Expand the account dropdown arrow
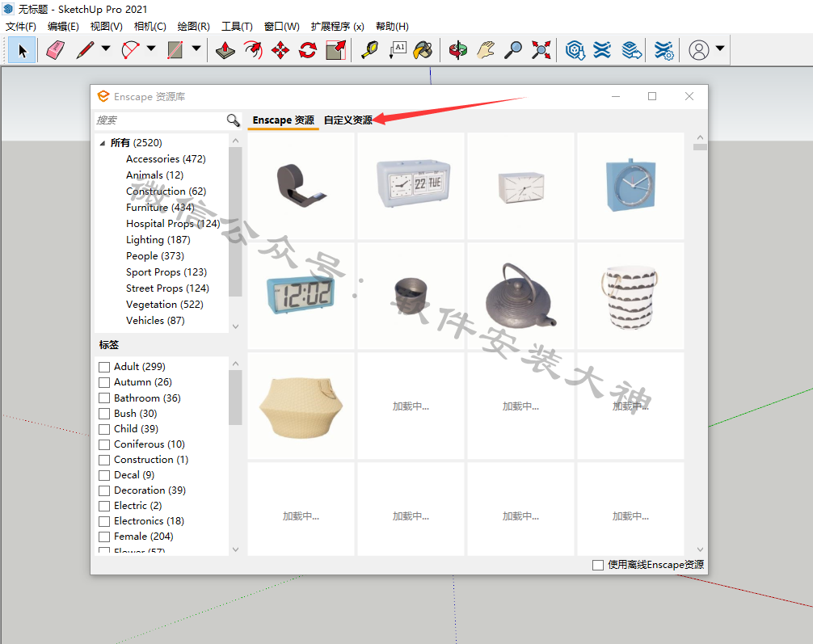Image resolution: width=813 pixels, height=644 pixels. (720, 48)
